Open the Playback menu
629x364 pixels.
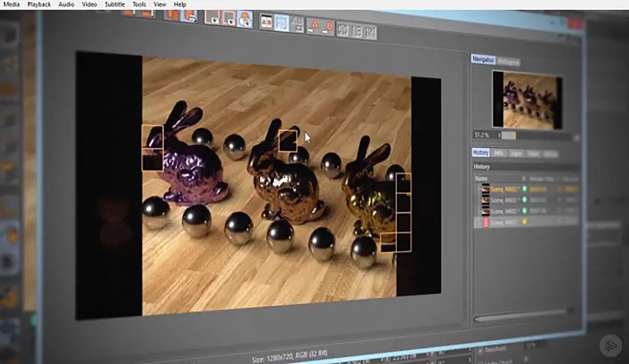tap(39, 4)
